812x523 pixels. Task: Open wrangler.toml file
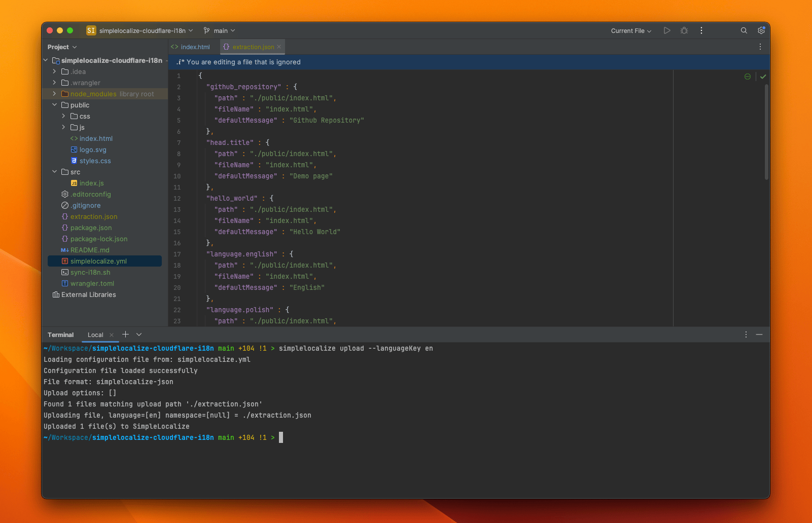pos(92,283)
